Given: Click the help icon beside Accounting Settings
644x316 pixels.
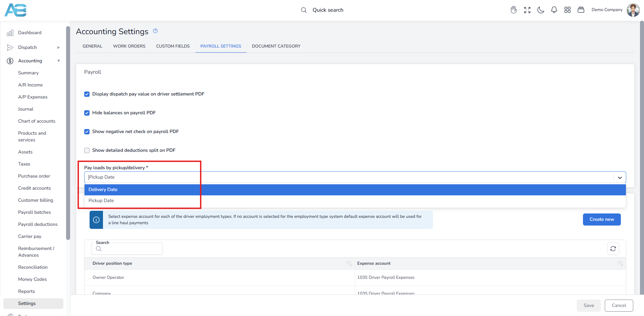Looking at the screenshot, I should [x=155, y=31].
